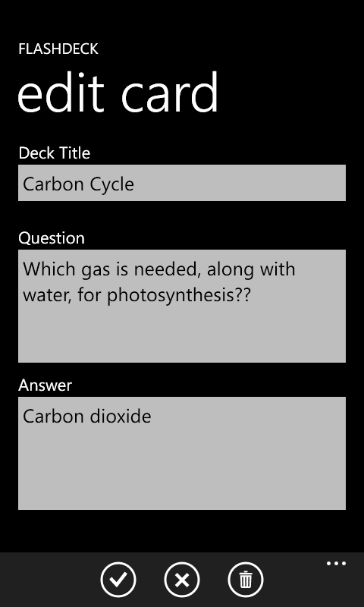
Task: Click empty area below the question text
Action: [182, 335]
